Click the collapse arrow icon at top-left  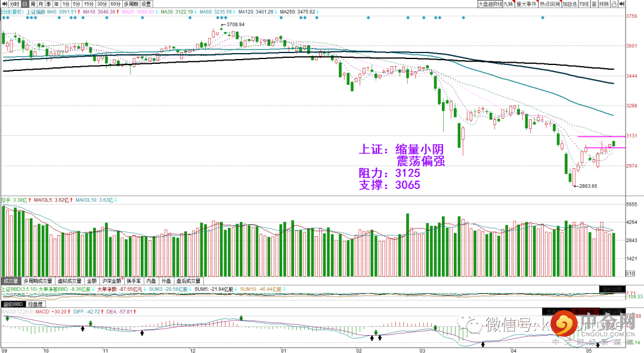[5, 4]
